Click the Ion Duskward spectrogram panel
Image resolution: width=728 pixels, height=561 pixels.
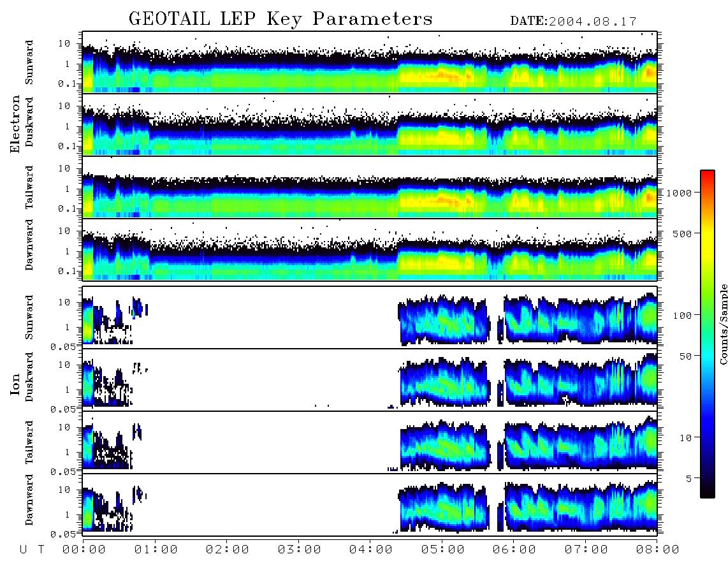click(370, 379)
